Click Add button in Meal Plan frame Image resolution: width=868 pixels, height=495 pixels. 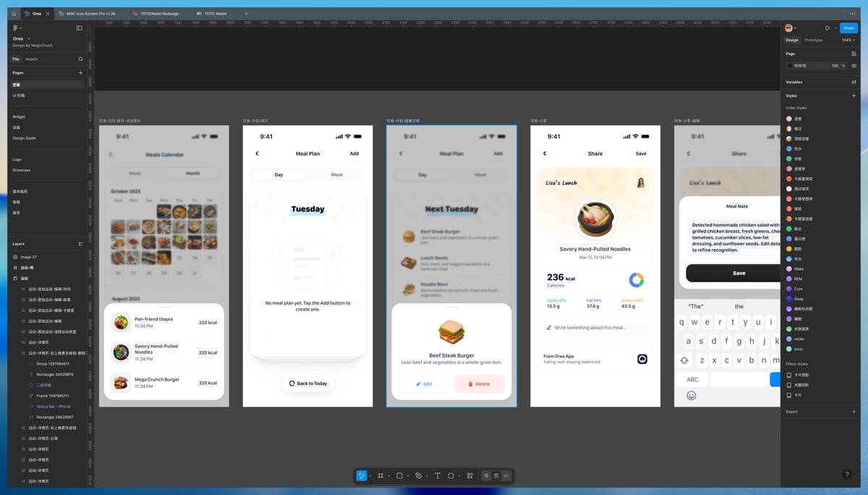[x=354, y=153]
